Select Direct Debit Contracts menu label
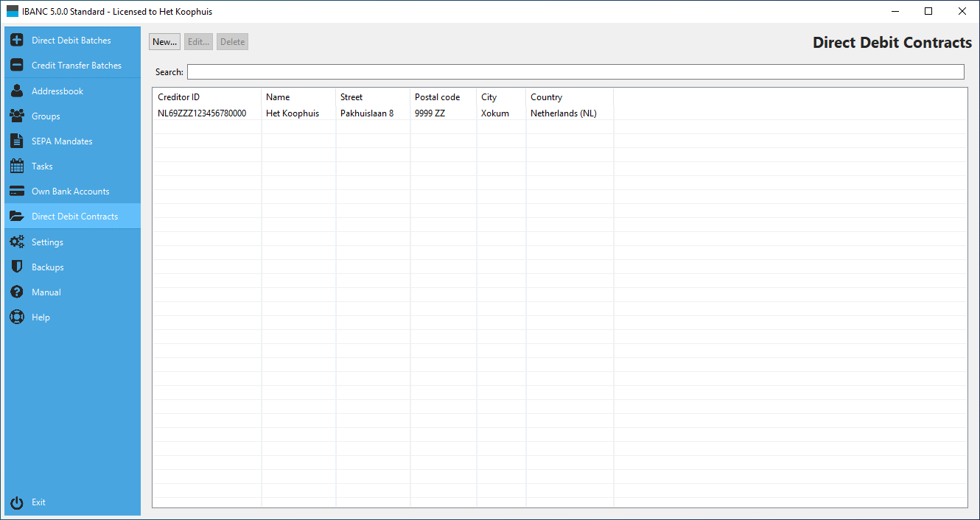 click(74, 217)
